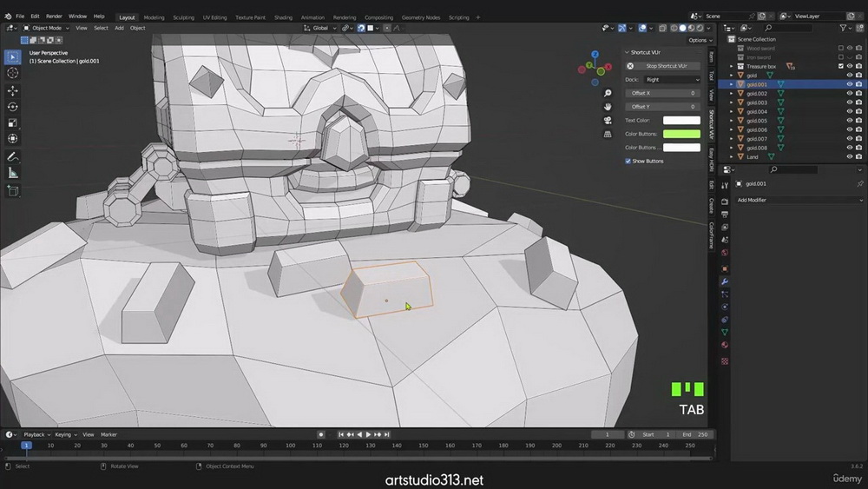Open the Render menu
This screenshot has height=489, width=868.
pos(54,16)
